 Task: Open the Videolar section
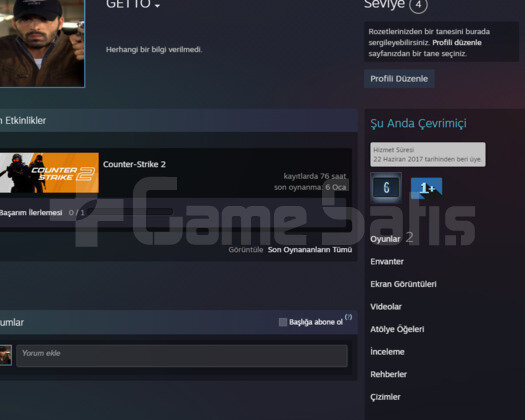(386, 306)
